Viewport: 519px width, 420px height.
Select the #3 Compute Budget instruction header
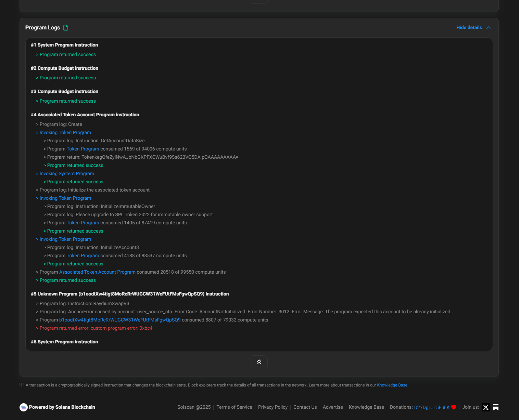pos(64,91)
